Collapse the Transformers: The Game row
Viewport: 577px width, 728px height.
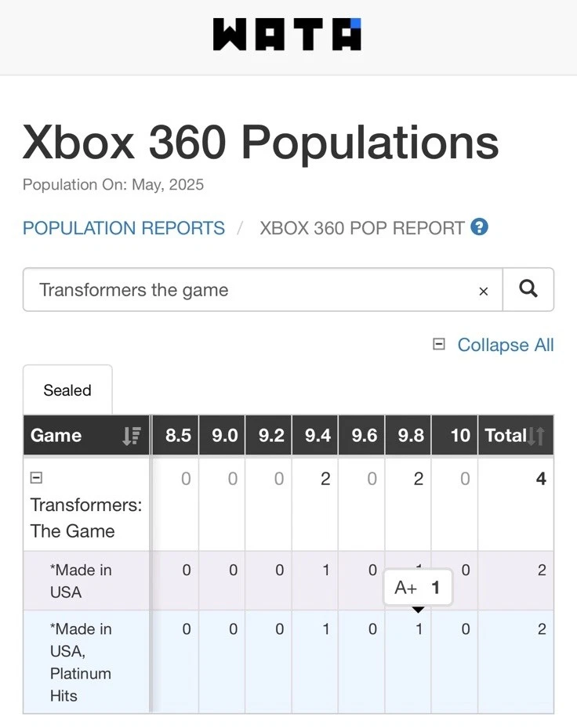click(36, 477)
